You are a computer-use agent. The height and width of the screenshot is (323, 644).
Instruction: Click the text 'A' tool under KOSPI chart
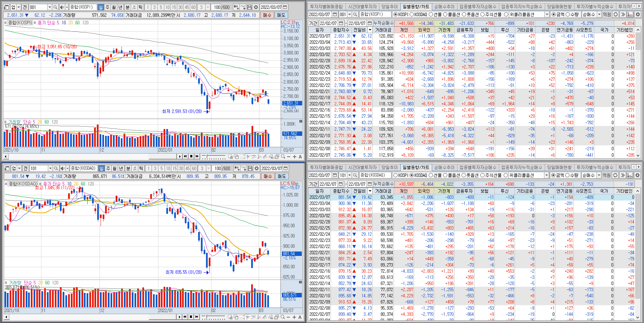point(300,156)
